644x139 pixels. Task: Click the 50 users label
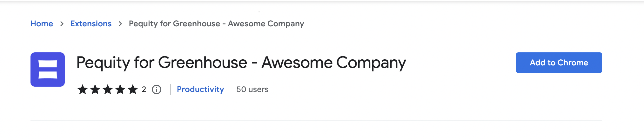[x=252, y=89]
